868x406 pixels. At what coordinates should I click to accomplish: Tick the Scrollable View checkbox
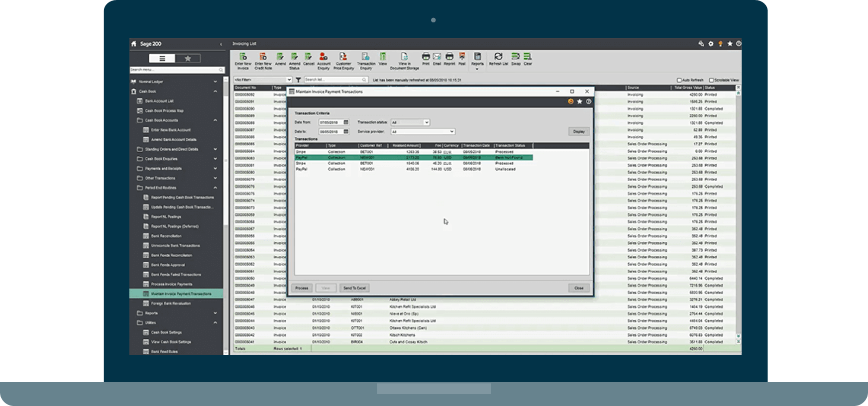[711, 80]
